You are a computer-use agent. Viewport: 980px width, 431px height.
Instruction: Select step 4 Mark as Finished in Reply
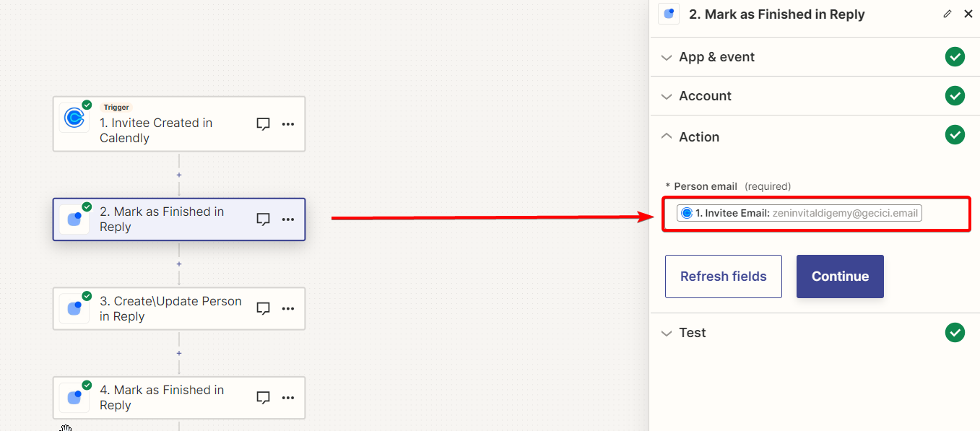[179, 398]
